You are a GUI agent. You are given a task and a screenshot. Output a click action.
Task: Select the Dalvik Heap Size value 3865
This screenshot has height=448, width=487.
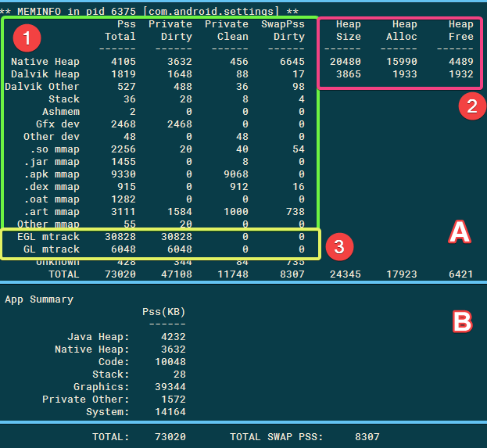coord(349,74)
